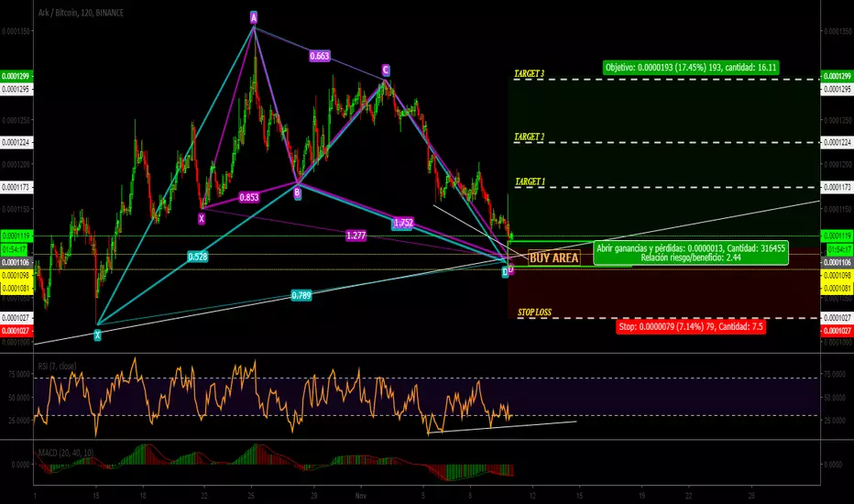Click the teal 0.789 ratio label
The width and height of the screenshot is (854, 504).
301,295
